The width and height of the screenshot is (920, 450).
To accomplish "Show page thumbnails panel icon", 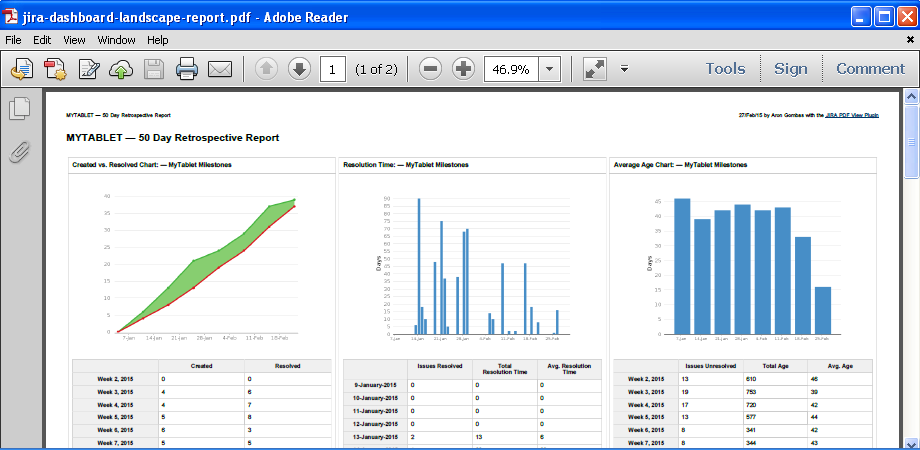I will tap(19, 109).
